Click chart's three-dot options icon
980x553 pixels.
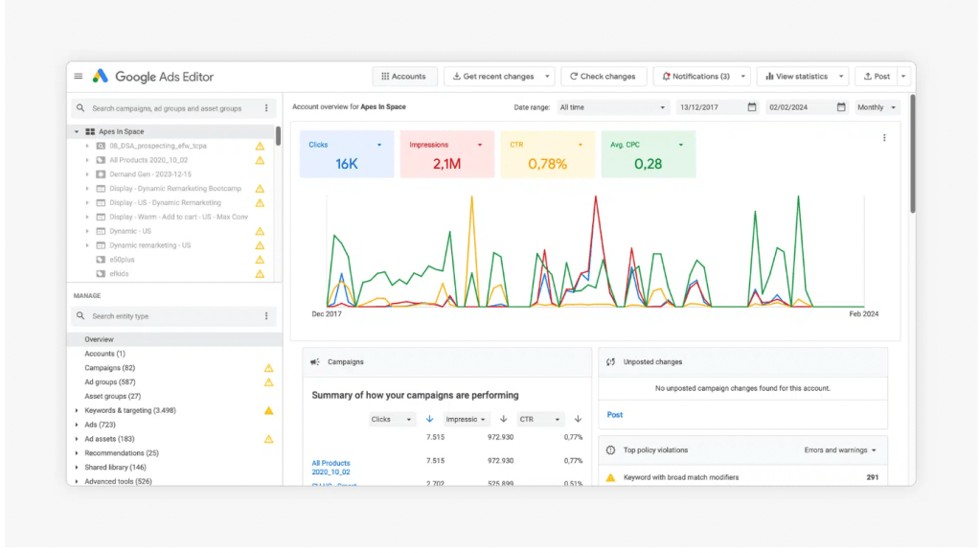click(x=883, y=138)
